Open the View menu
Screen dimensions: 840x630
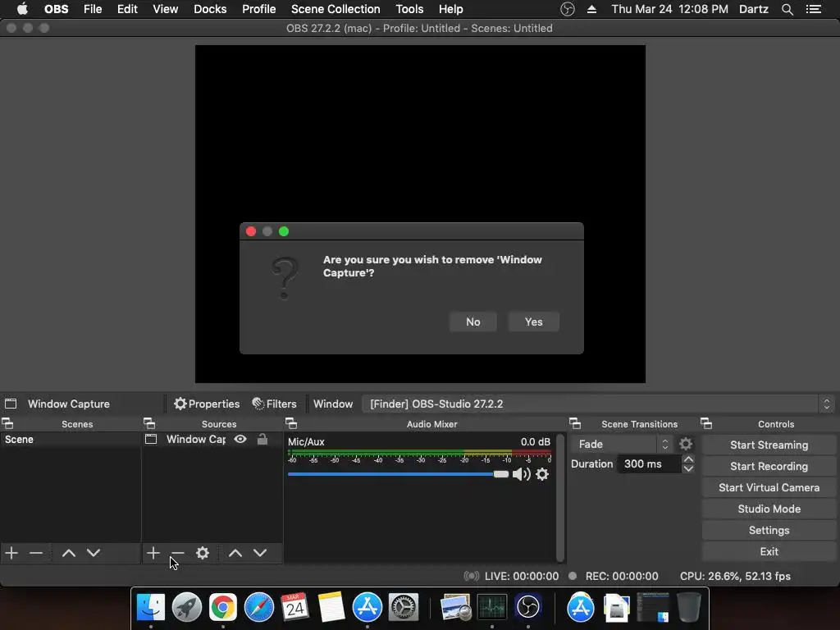pyautogui.click(x=165, y=9)
